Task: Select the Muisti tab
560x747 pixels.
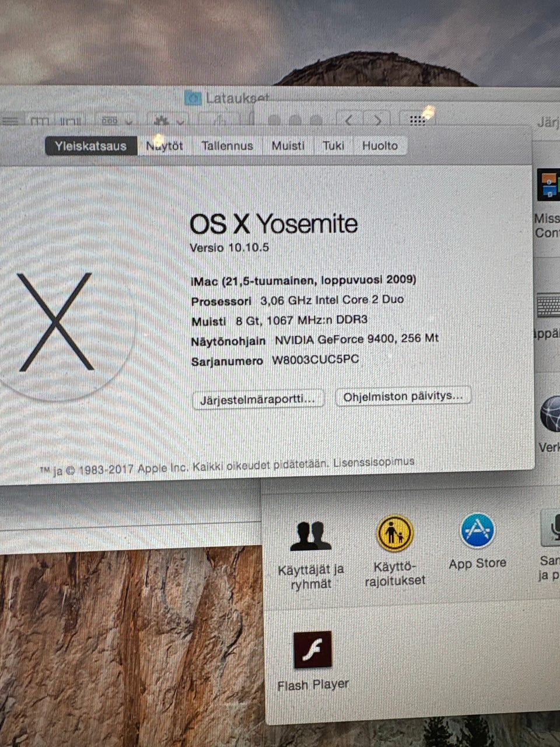Action: point(288,146)
